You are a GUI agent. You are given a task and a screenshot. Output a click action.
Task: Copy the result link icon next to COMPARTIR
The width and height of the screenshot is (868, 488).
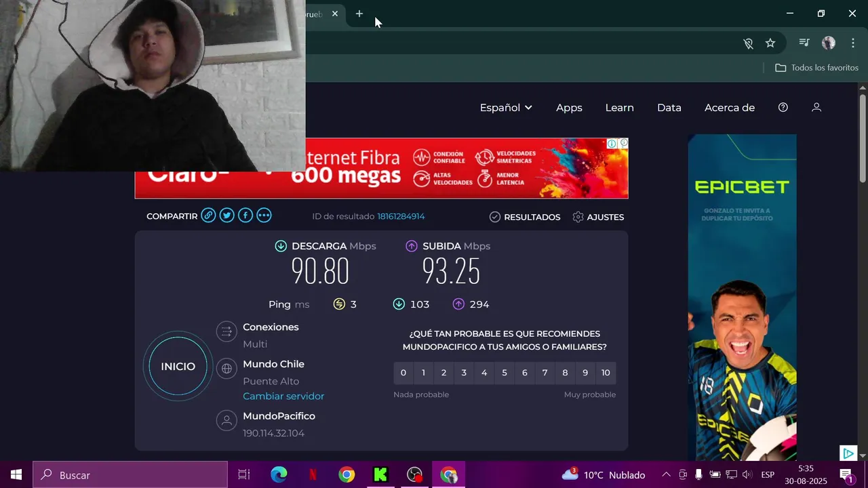click(x=208, y=216)
